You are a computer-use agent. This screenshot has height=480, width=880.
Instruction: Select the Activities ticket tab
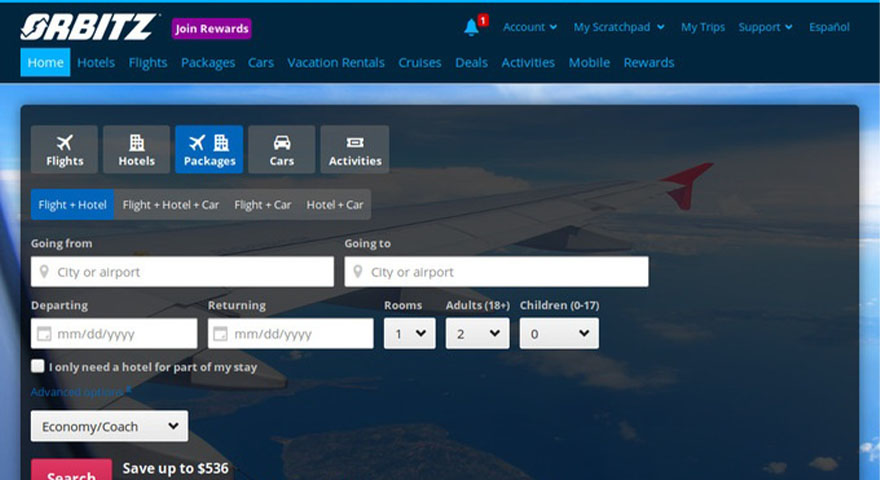355,149
